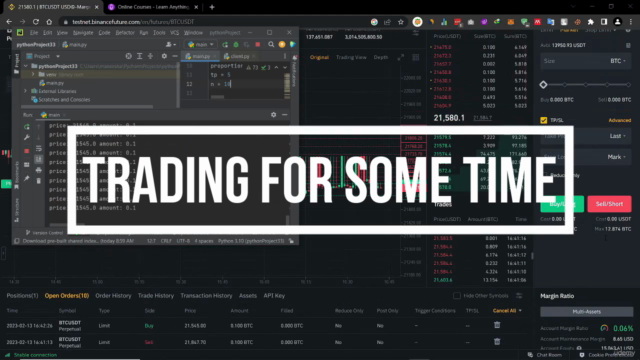Open Positions(1) tab
This screenshot has width=640, height=360.
[22, 296]
